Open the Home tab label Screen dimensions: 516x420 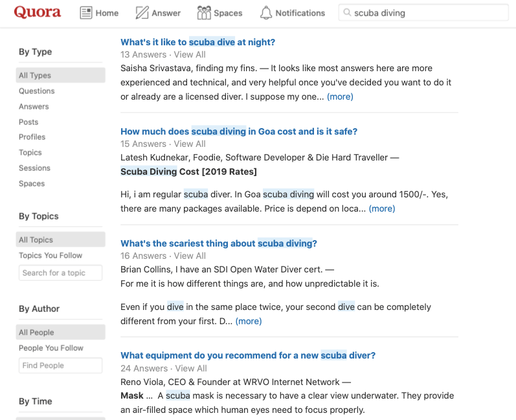click(107, 13)
